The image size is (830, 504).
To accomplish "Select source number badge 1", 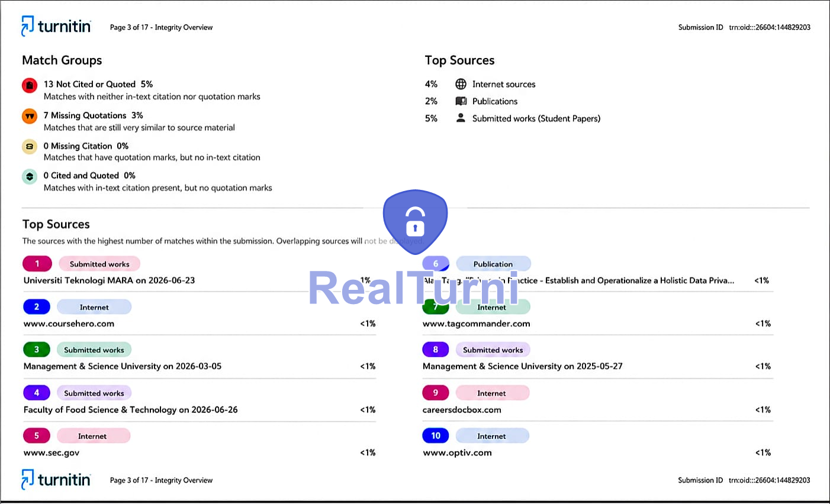I will [x=37, y=264].
